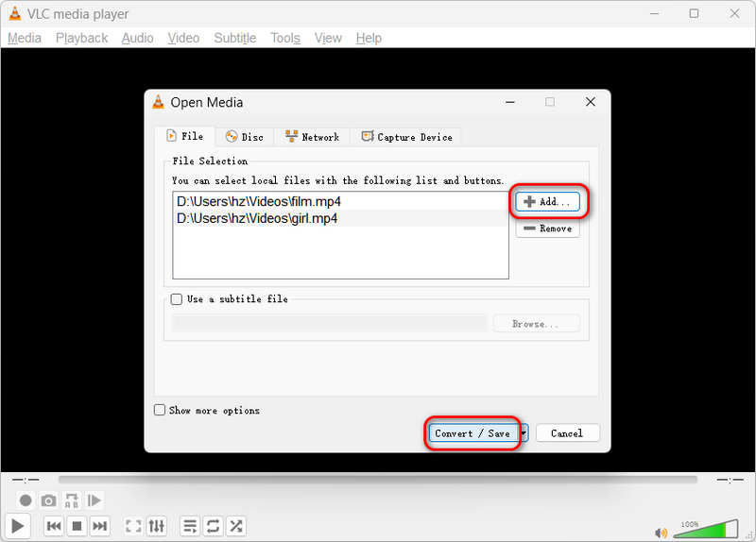Open the Tools menu
756x542 pixels.
(285, 38)
